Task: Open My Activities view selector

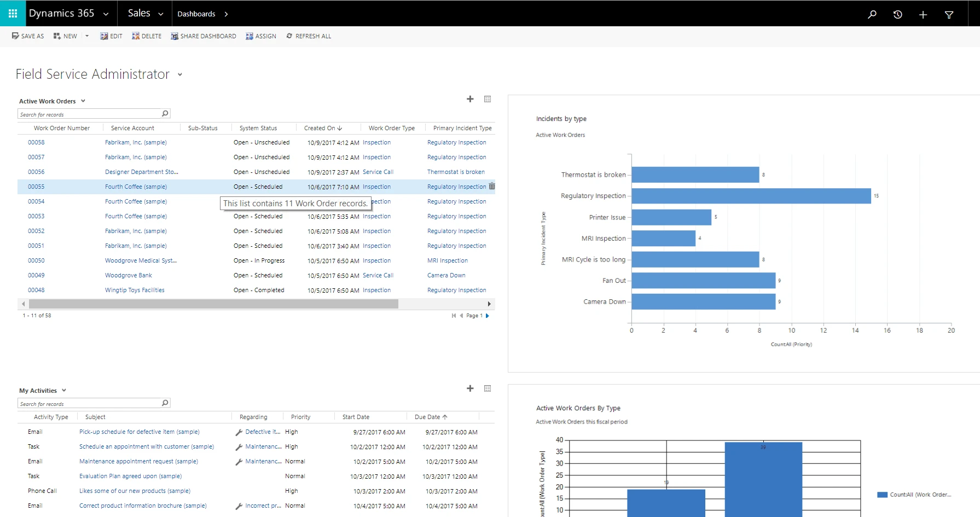Action: (64, 390)
